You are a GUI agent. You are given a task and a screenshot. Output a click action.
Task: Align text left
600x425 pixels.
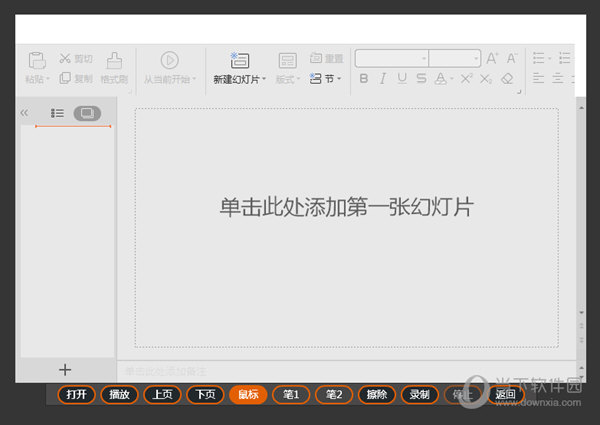tap(538, 78)
